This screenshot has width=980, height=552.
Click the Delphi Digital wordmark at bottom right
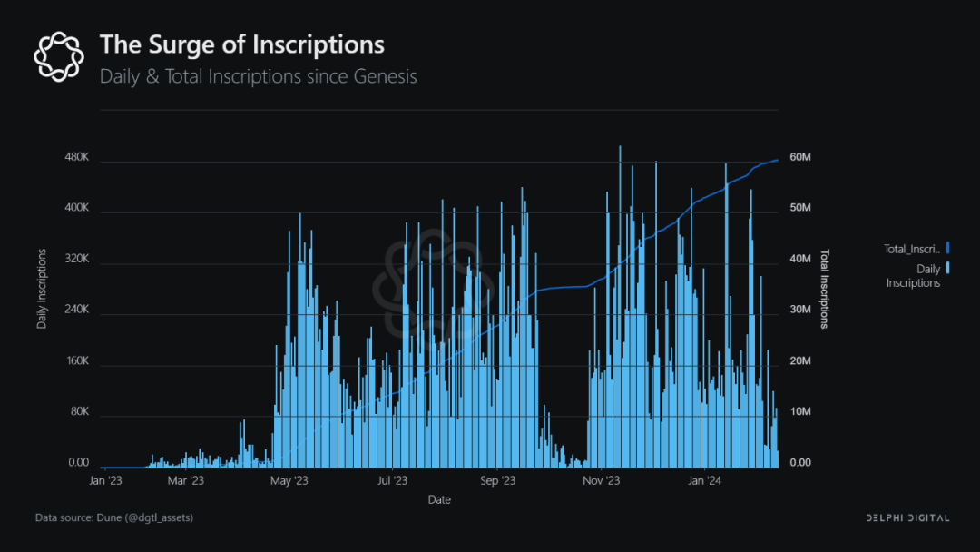(x=904, y=517)
